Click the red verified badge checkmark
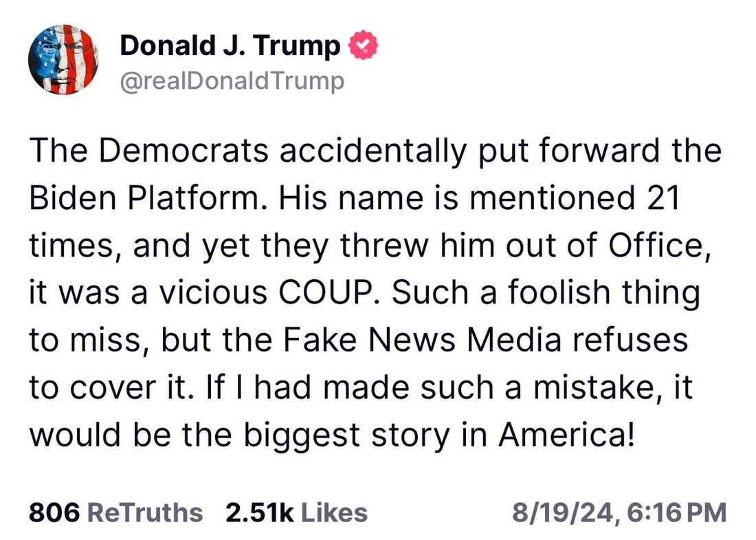756x540 pixels. point(362,47)
